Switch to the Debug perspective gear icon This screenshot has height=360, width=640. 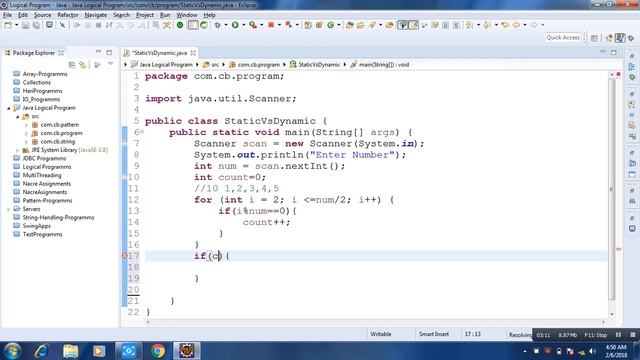click(x=631, y=38)
